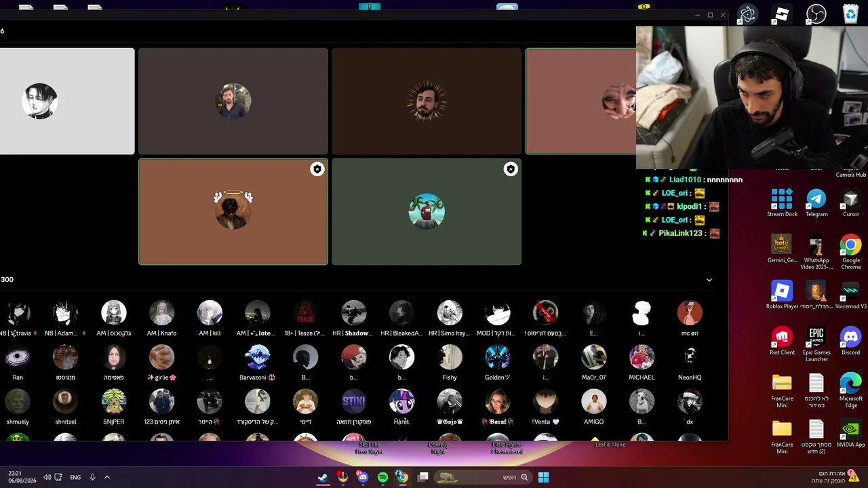868x488 pixels.
Task: Open the weather widget on taskbar
Action: 834,476
